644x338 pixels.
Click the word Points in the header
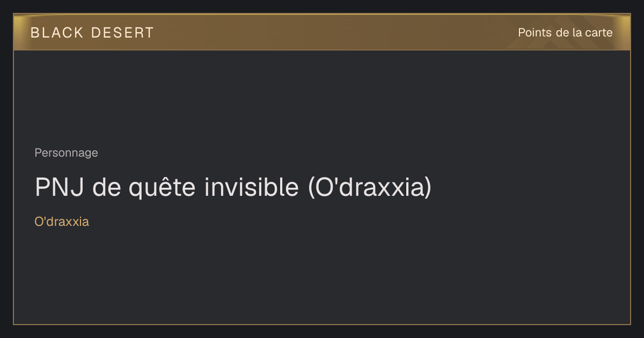535,33
